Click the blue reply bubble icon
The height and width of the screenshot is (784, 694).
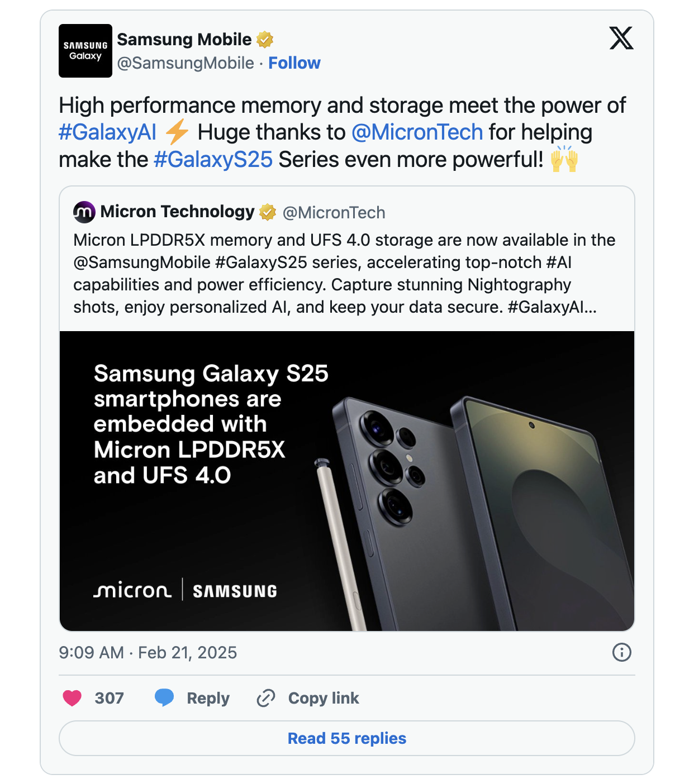(x=164, y=698)
